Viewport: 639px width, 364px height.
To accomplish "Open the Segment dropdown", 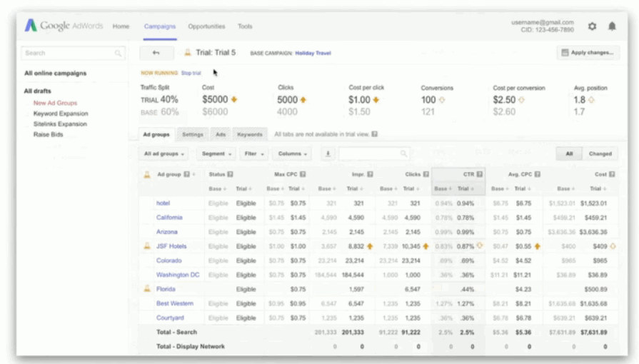I will click(216, 153).
